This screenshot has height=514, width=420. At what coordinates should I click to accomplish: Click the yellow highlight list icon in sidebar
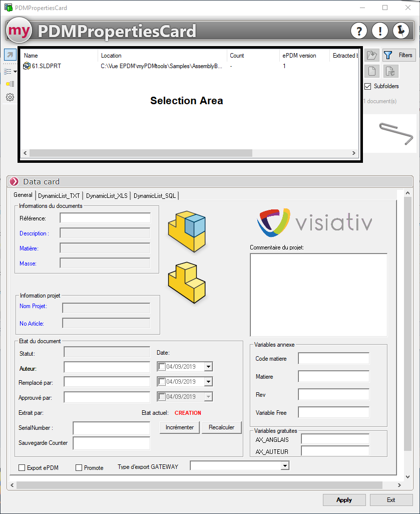click(10, 84)
